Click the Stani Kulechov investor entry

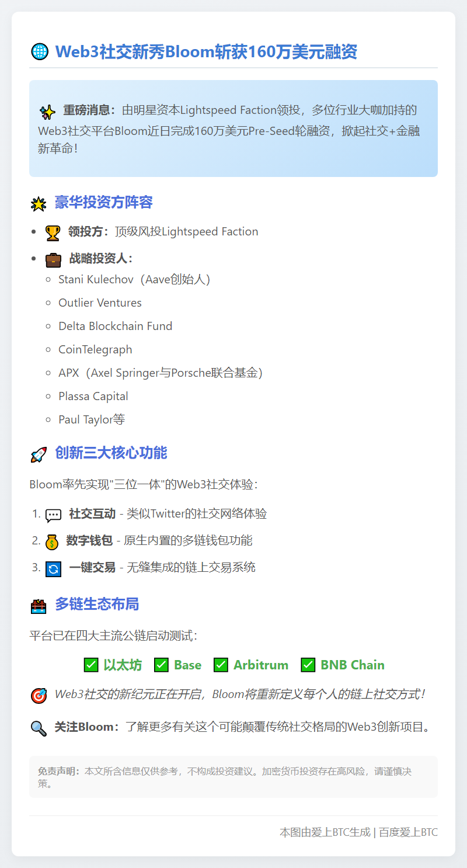coord(134,279)
